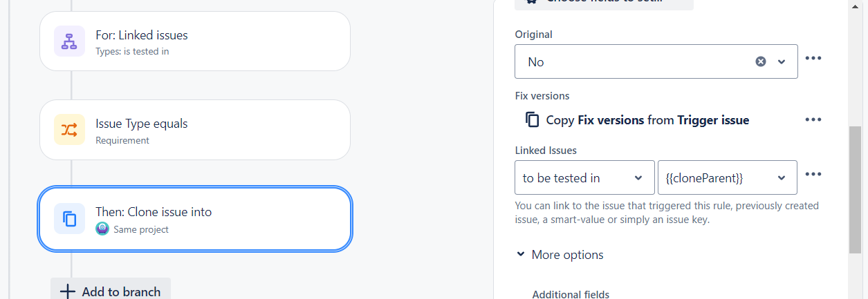Select the 'For: Linked issues' branch step
868x299 pixels.
point(195,41)
